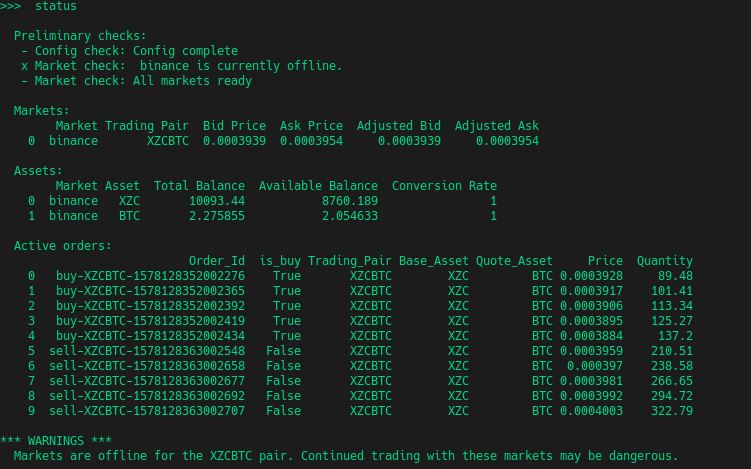Select order id sell-XZCBTC-1578128363002677

[147, 381]
